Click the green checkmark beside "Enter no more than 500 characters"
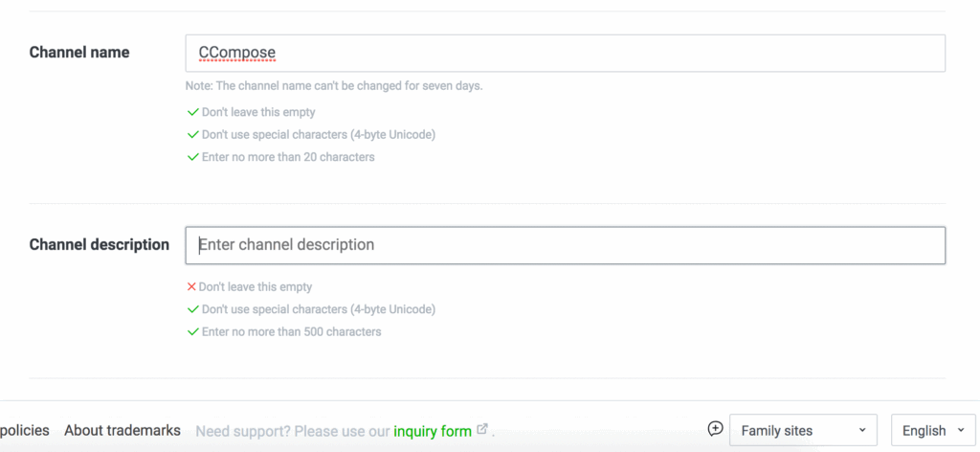This screenshot has height=452, width=980. (192, 332)
